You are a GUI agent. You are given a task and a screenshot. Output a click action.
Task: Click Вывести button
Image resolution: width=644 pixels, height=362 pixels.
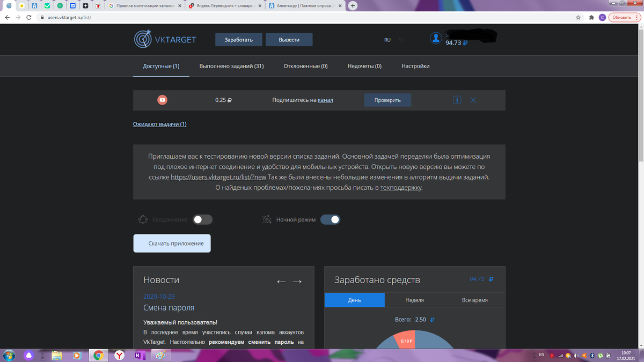[x=289, y=40]
